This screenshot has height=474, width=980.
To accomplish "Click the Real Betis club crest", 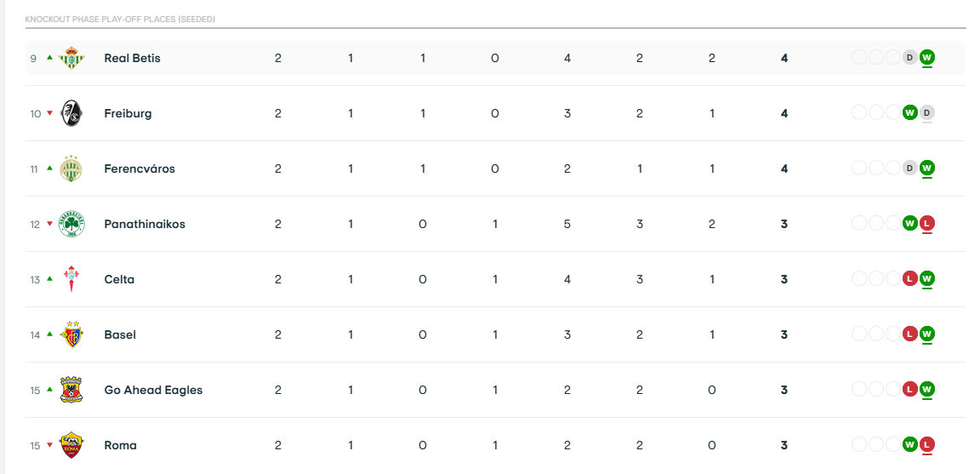I will pos(71,58).
